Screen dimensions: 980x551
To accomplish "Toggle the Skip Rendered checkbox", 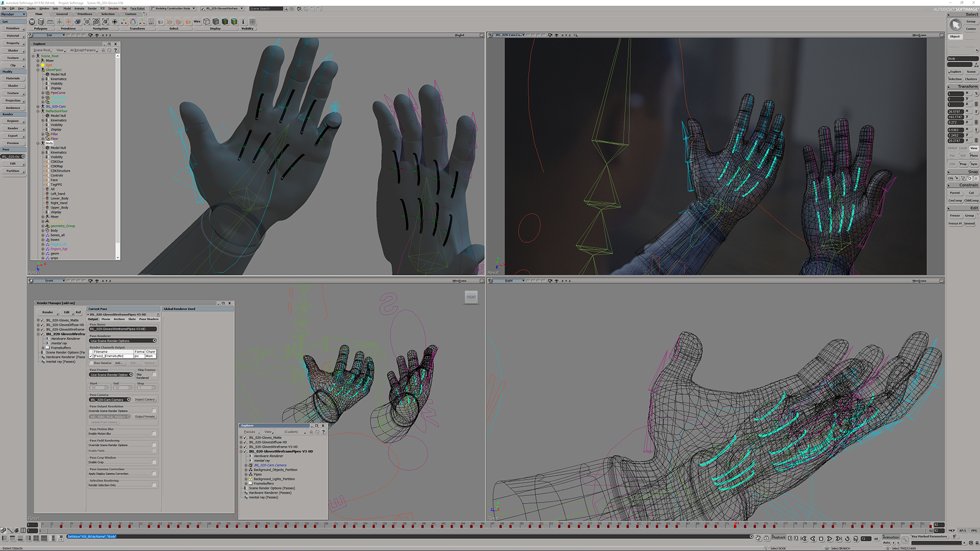I will (x=154, y=374).
